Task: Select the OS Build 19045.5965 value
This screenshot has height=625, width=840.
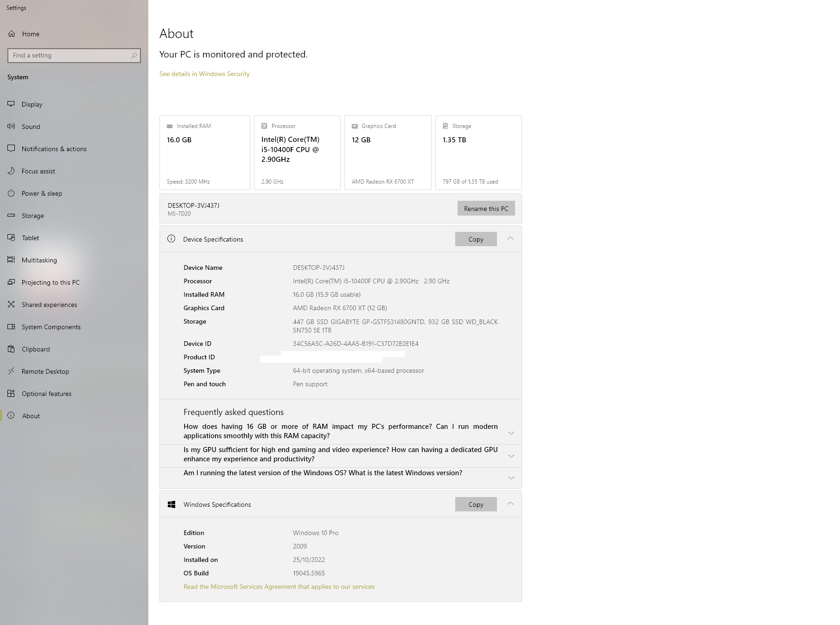Action: (309, 573)
